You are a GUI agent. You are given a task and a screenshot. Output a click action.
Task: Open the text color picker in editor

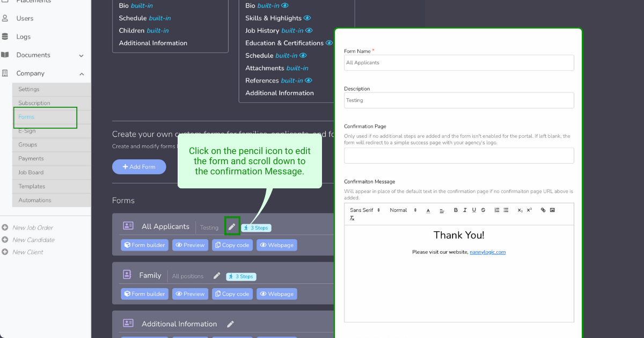pos(428,210)
